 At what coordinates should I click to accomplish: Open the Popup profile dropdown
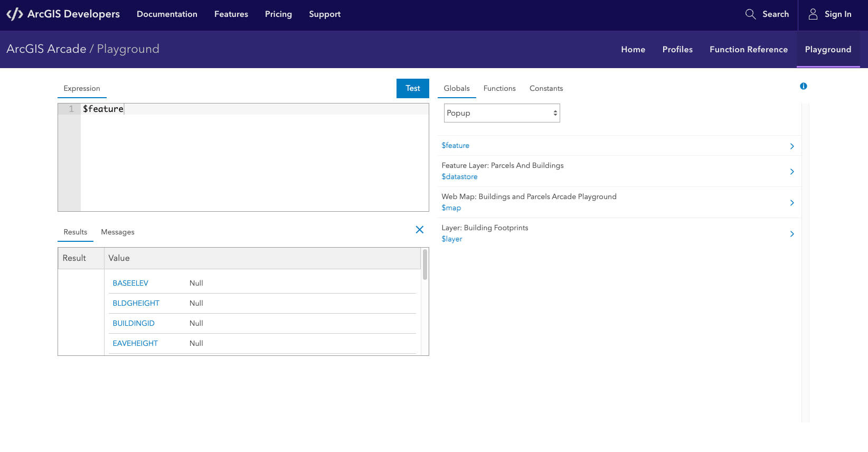click(x=502, y=113)
